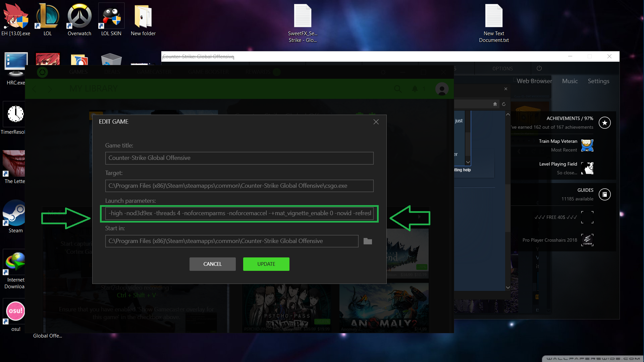Click the Razer Cortex logo icon
644x362 pixels.
(42, 72)
